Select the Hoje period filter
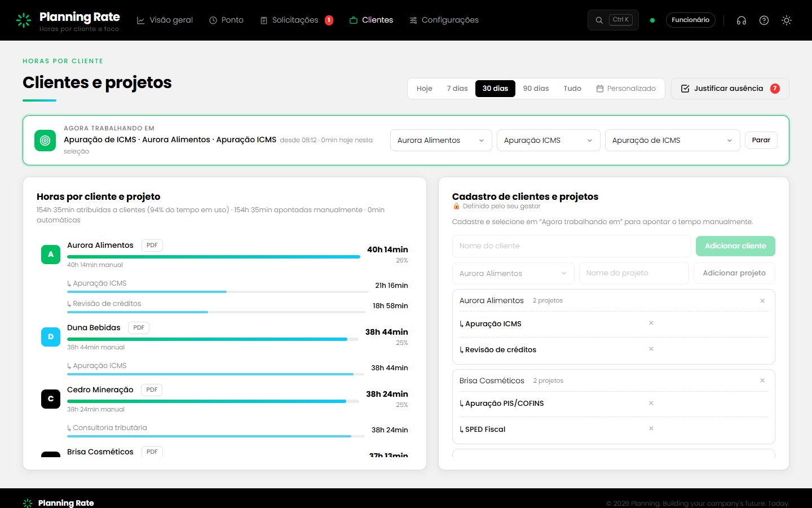The image size is (812, 508). pos(424,89)
